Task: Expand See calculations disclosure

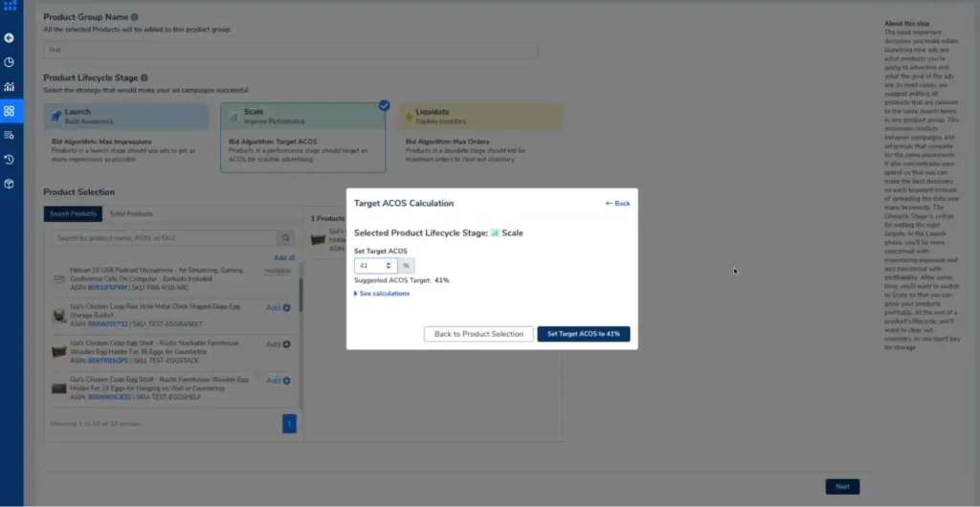Action: [383, 294]
